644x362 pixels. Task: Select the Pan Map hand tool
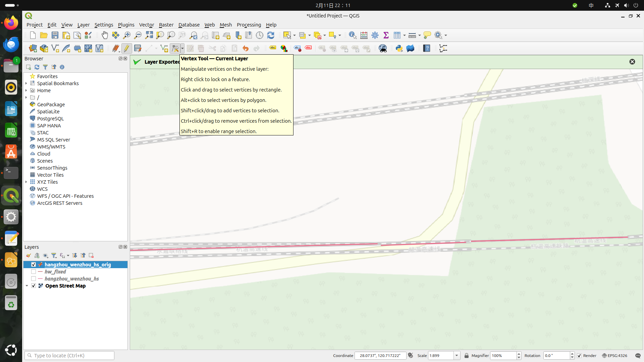[x=105, y=35]
